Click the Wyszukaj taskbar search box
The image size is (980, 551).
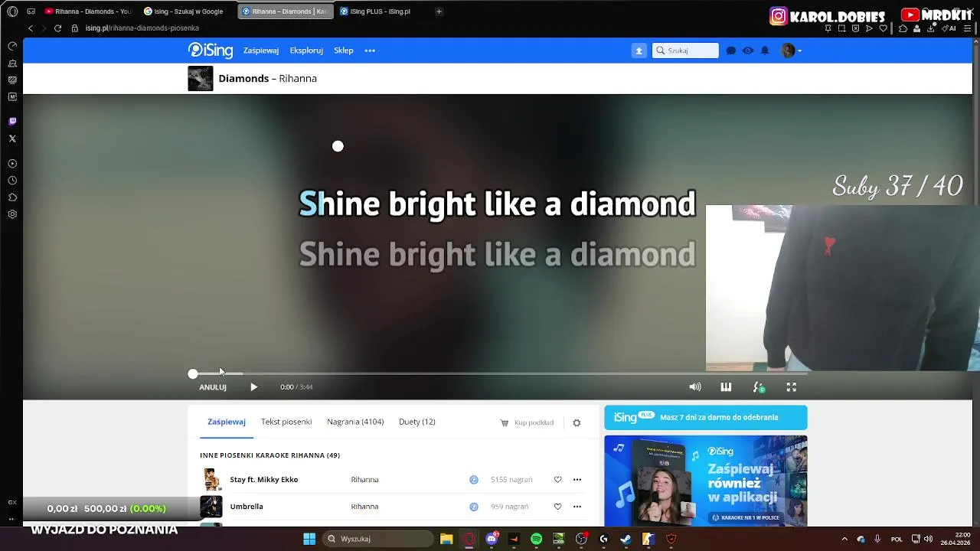[378, 539]
